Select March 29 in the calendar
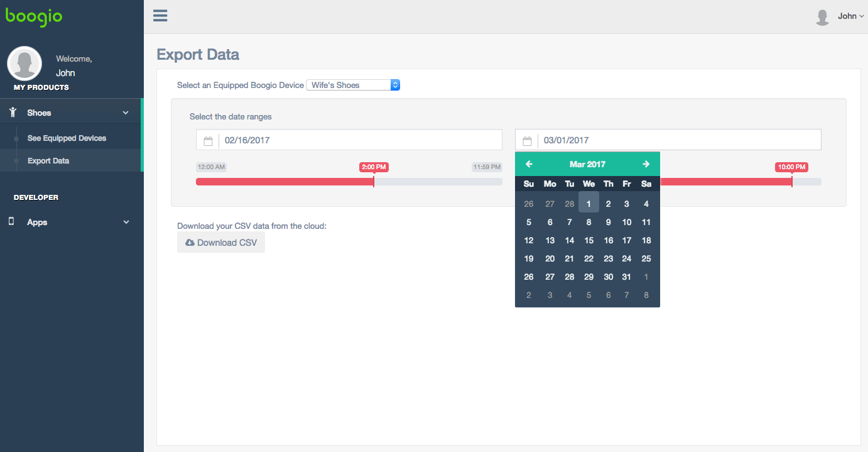Image resolution: width=868 pixels, height=452 pixels. [x=589, y=277]
